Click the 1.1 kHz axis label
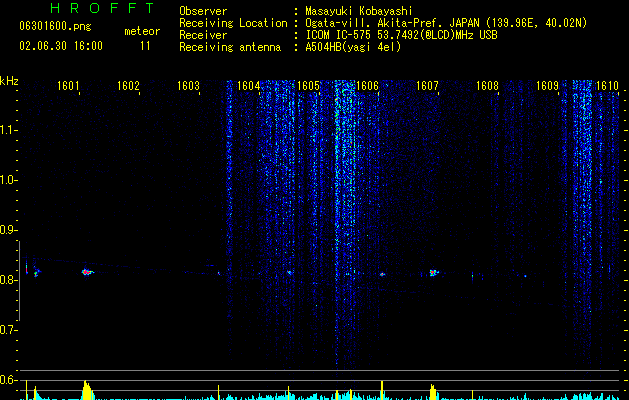This screenshot has height=400, width=629. click(8, 130)
